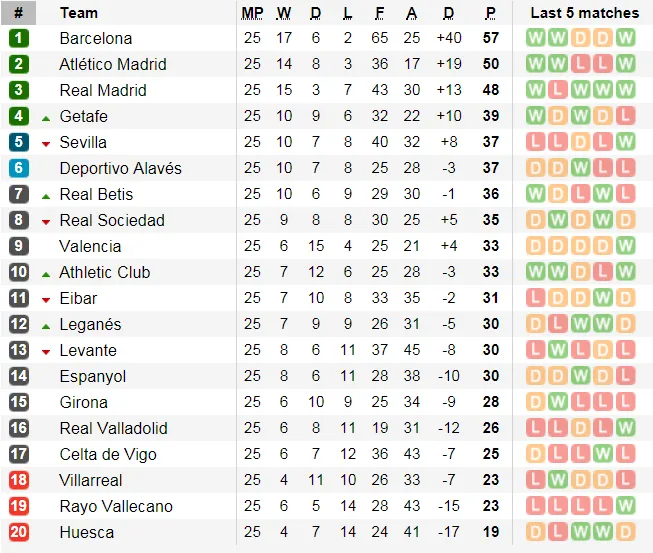The height and width of the screenshot is (553, 653).
Task: Click the red L result in Getafe's last matches
Action: [626, 116]
